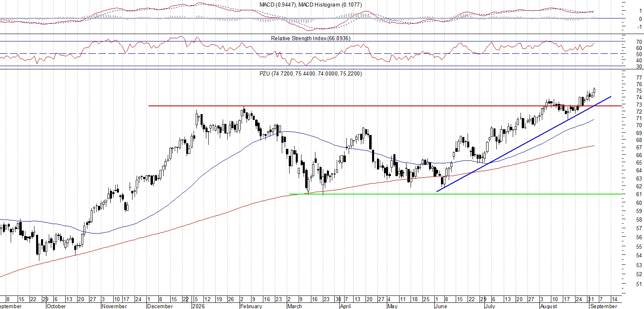
Task: Click the green horizontal support line
Action: [455, 194]
